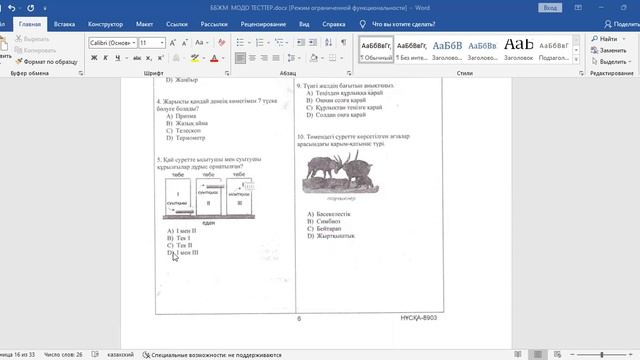
Task: Center the paragraph text
Action: [x=252, y=58]
